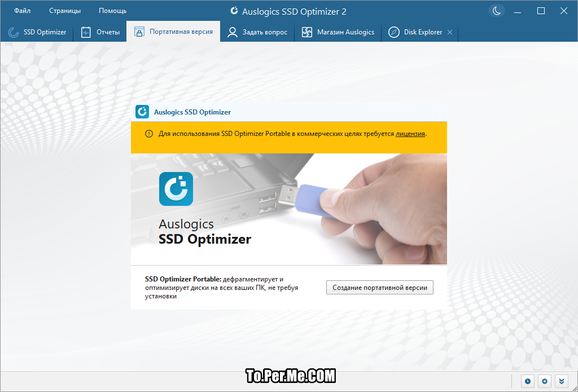Close the Disk Explorer tab
Image resolution: width=578 pixels, height=392 pixels.
[450, 32]
